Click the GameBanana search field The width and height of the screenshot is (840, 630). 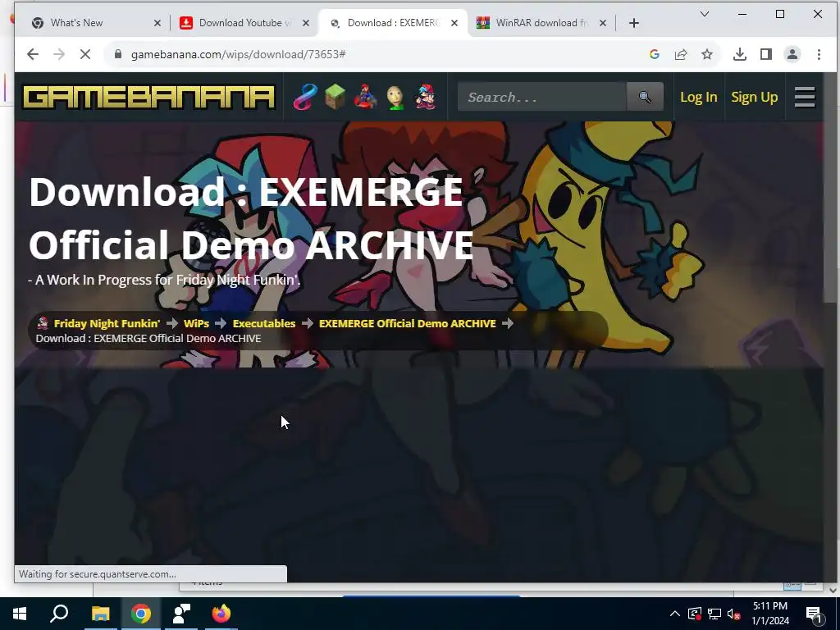coord(541,97)
